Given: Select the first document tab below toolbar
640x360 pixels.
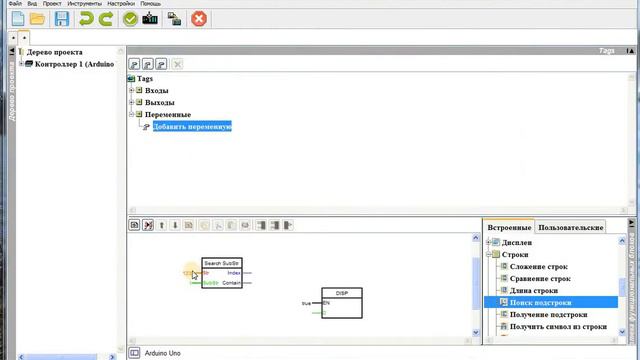Looking at the screenshot, I should (x=13, y=38).
